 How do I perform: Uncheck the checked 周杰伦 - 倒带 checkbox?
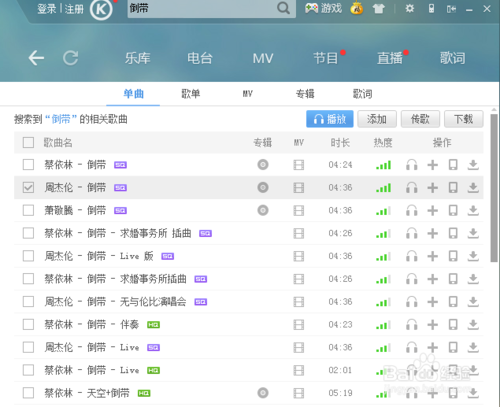click(x=28, y=188)
